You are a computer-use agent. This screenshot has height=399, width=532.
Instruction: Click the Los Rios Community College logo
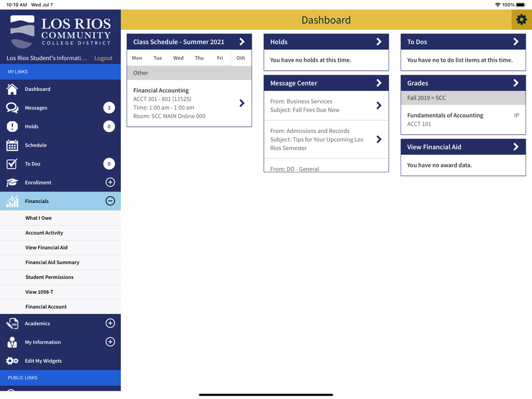(x=61, y=31)
